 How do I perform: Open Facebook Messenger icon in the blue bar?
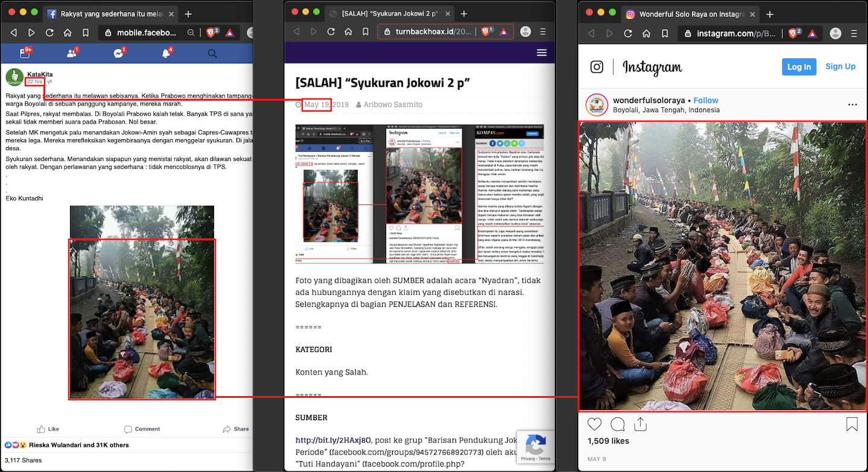(119, 54)
